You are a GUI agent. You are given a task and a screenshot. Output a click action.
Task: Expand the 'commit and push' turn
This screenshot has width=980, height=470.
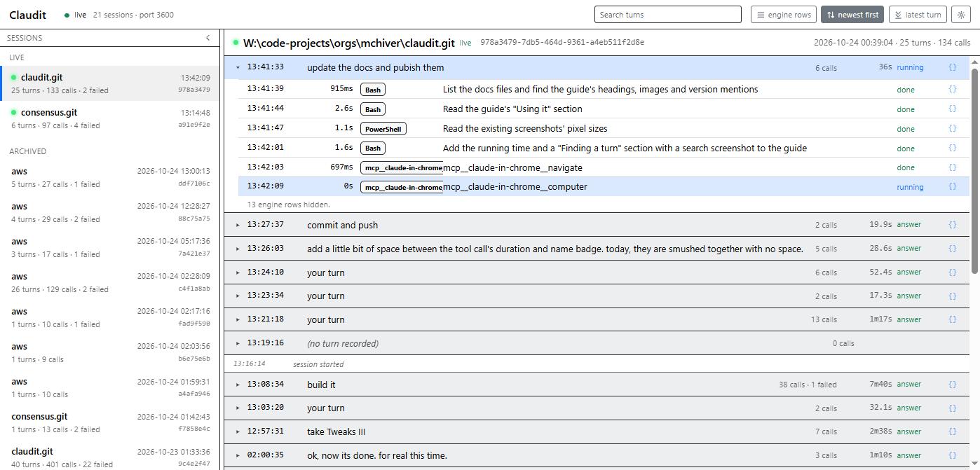click(238, 225)
